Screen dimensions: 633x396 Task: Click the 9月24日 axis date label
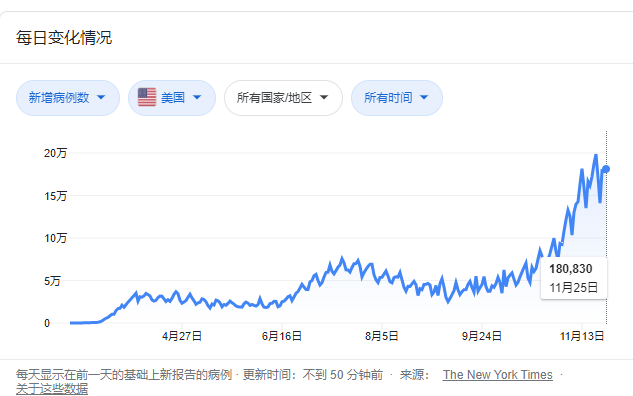[x=482, y=336]
